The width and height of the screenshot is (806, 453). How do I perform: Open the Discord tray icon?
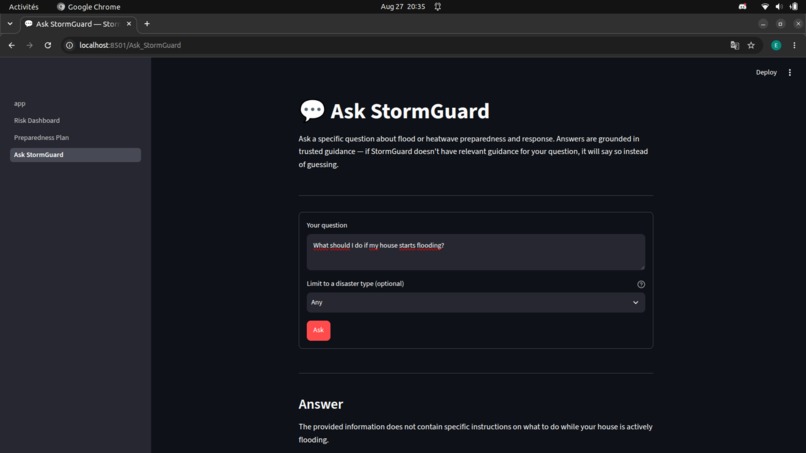(742, 7)
